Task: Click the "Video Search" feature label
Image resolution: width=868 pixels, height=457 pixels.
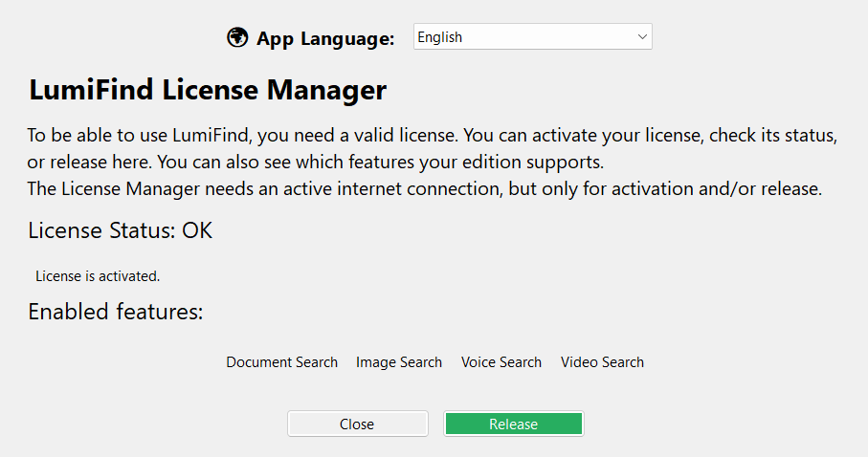Action: [602, 362]
